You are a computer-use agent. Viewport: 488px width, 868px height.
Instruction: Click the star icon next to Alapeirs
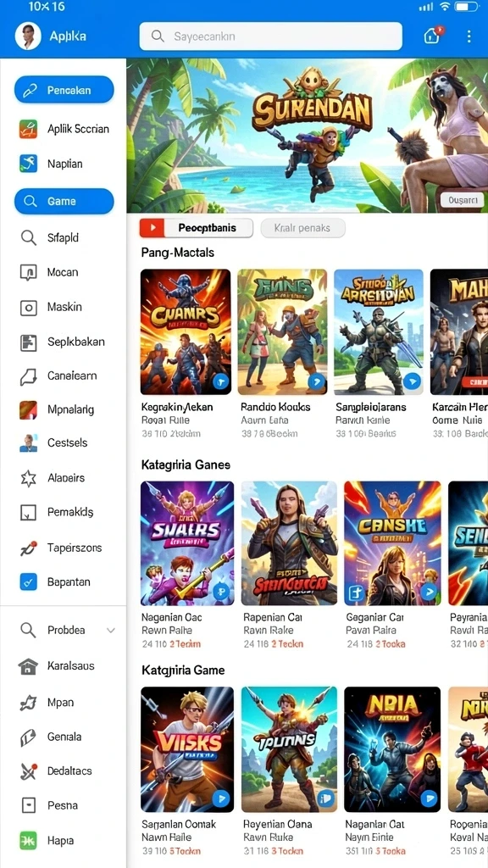pyautogui.click(x=28, y=478)
